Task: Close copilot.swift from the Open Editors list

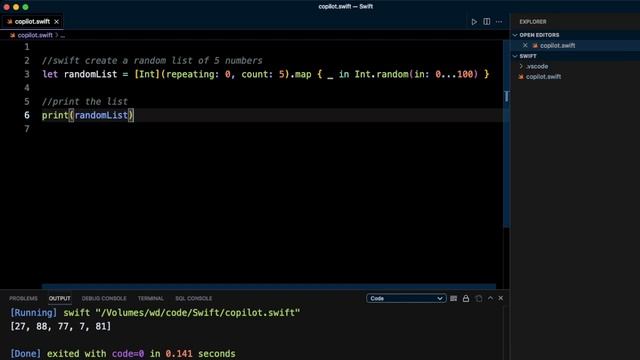Action: click(525, 45)
